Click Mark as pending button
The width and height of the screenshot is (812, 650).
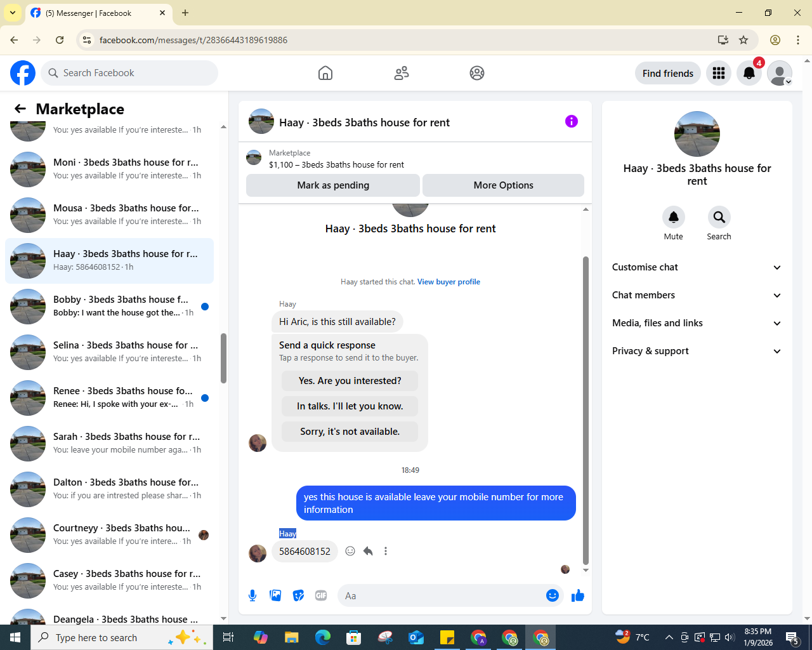(x=333, y=185)
